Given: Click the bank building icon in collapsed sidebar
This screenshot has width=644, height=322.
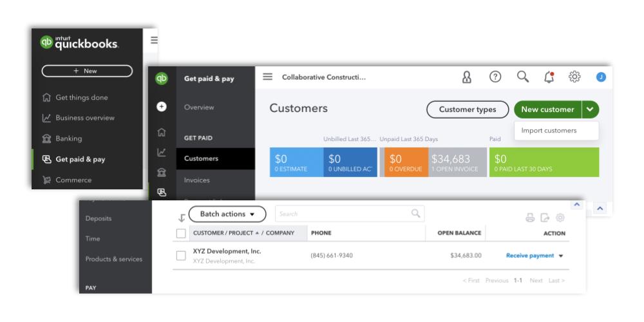Looking at the screenshot, I should coord(162,173).
